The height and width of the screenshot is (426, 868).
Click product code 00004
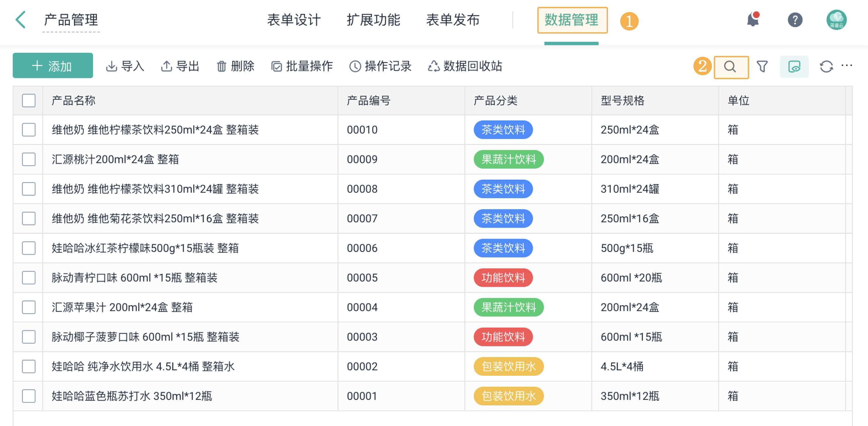[x=362, y=308]
